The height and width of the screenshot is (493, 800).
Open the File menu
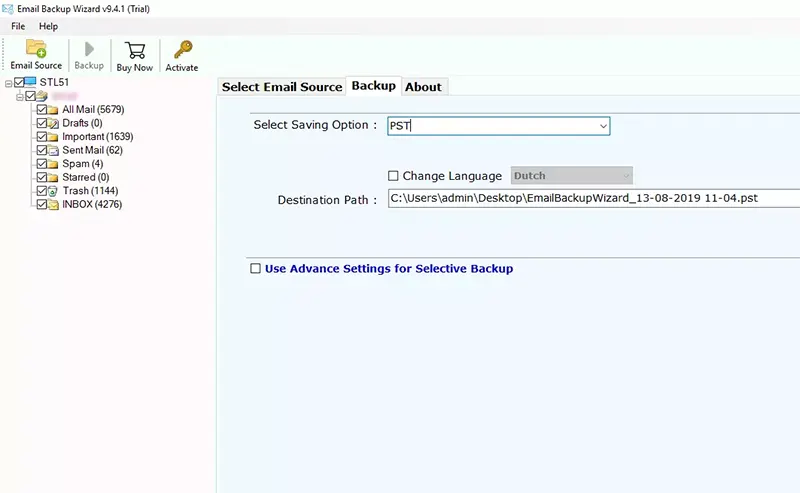[x=18, y=26]
